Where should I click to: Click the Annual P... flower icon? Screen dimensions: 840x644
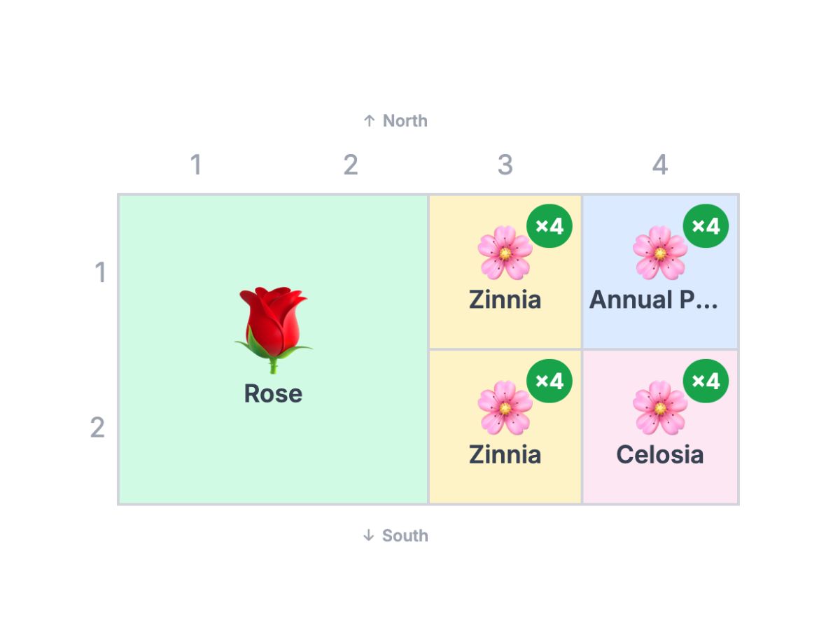pyautogui.click(x=660, y=253)
